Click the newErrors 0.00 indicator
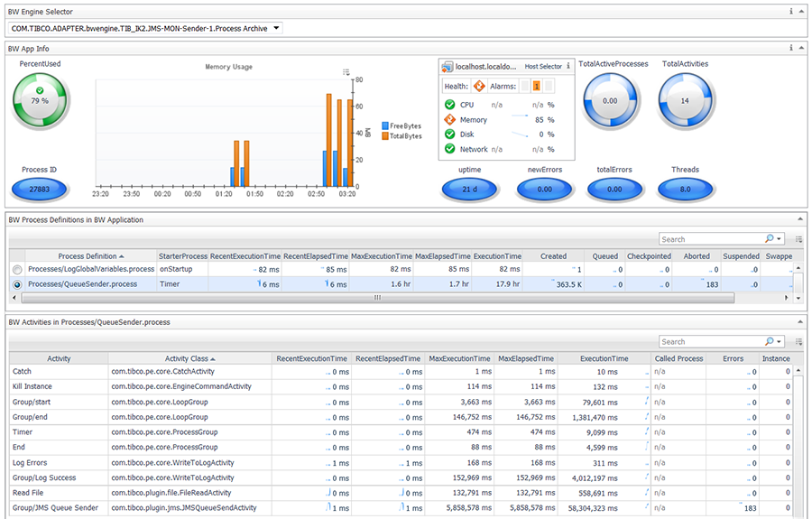The image size is (812, 519). point(545,190)
